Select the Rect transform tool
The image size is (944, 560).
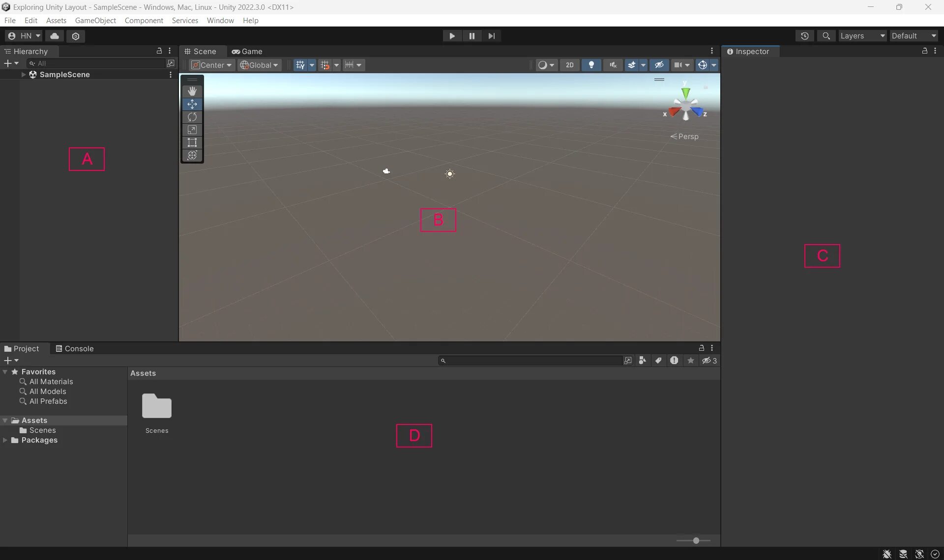[192, 142]
